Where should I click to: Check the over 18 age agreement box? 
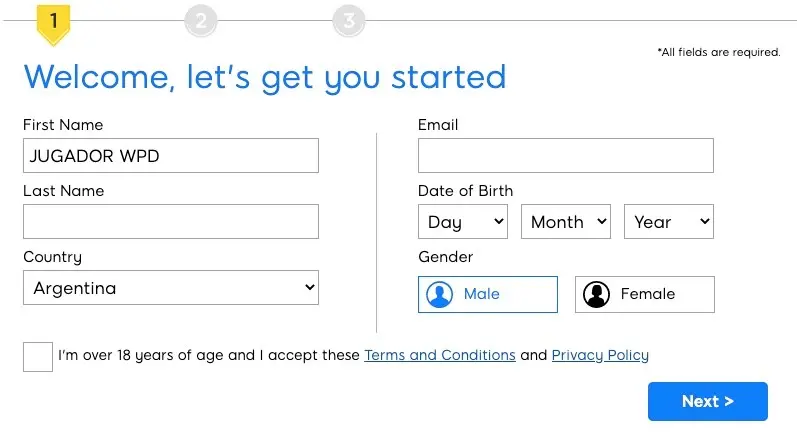38,356
